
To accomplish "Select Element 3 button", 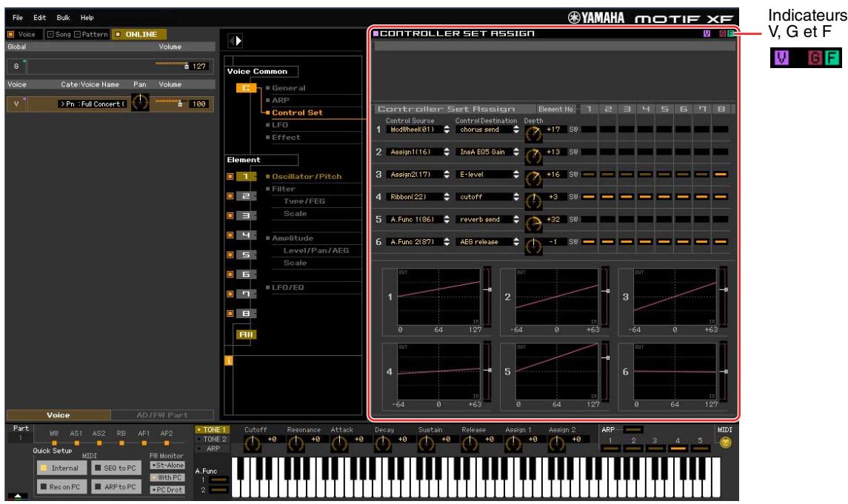I will 246,215.
